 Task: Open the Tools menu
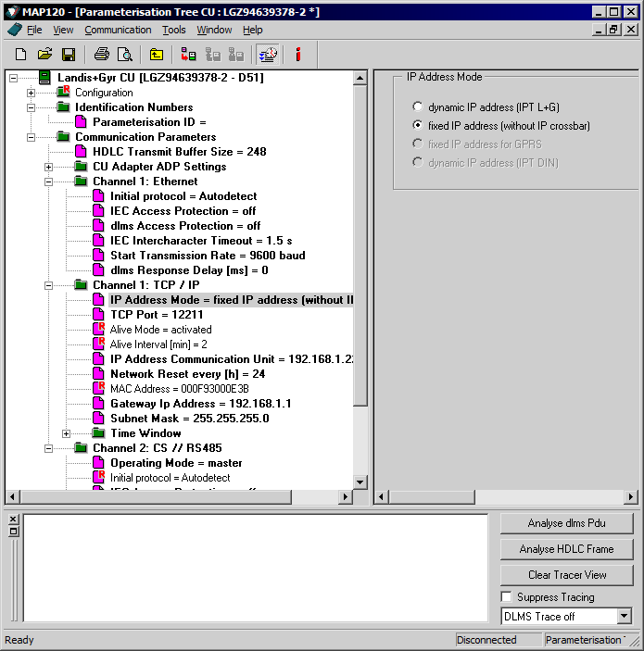[x=173, y=30]
